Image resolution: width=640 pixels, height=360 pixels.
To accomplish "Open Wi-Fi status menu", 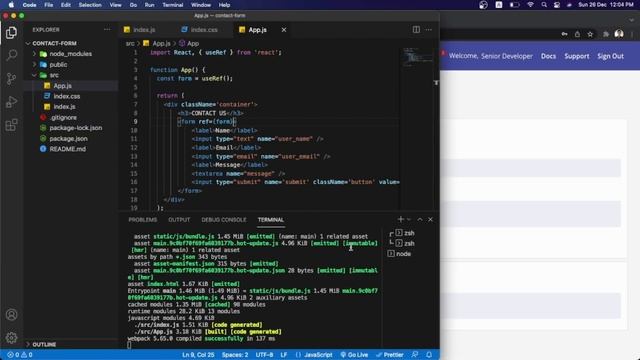I will tap(530, 5).
